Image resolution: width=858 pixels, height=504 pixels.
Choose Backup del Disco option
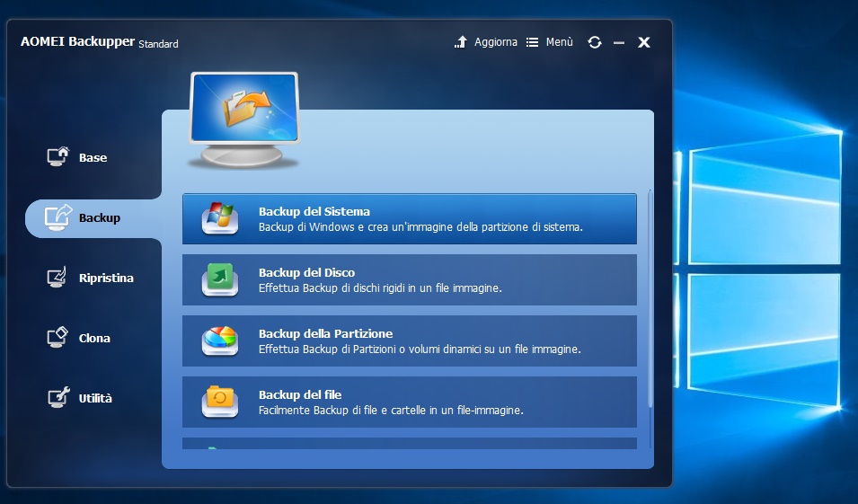click(410, 279)
